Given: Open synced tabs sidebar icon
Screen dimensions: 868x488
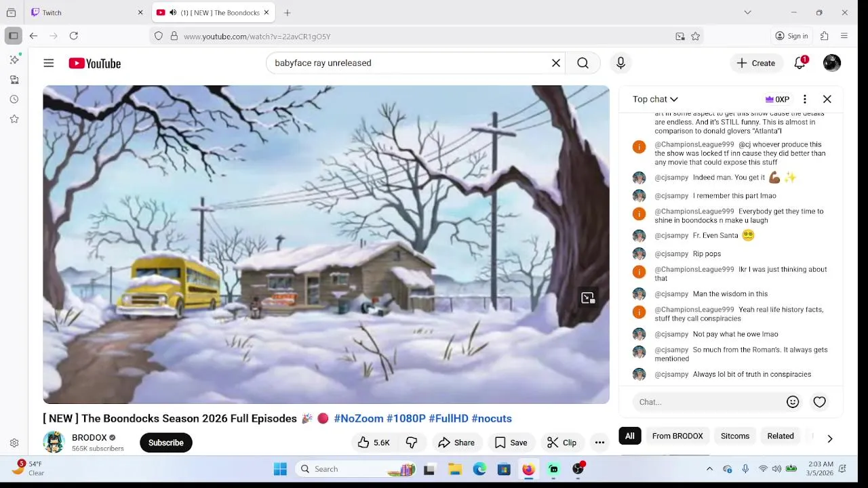Looking at the screenshot, I should click(x=14, y=79).
